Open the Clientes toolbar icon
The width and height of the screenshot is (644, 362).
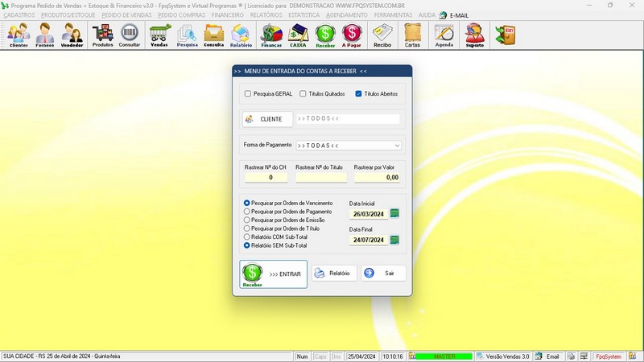(x=19, y=35)
